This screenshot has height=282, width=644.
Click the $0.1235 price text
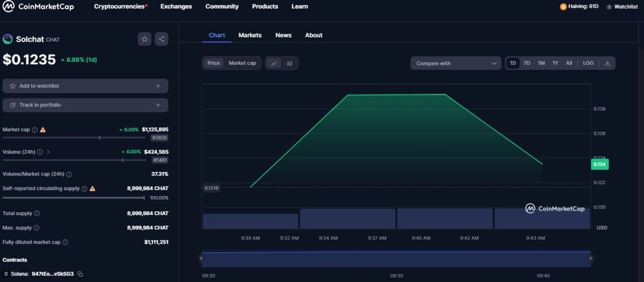point(29,60)
